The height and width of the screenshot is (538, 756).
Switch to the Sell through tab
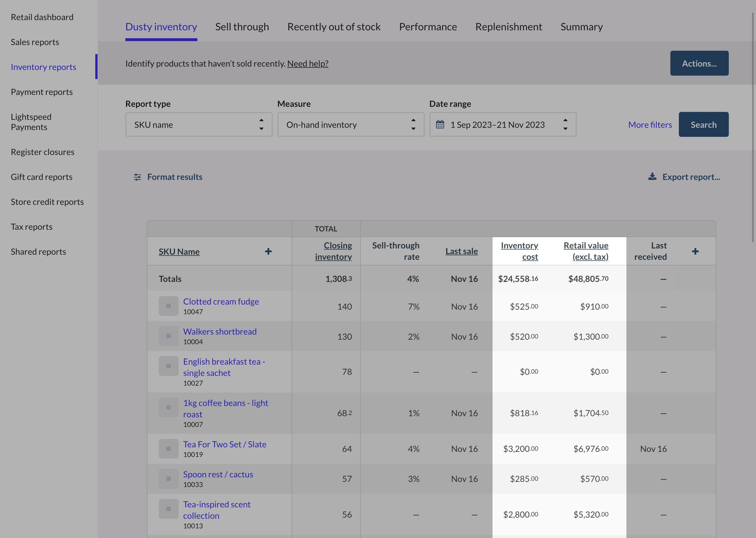click(x=242, y=27)
